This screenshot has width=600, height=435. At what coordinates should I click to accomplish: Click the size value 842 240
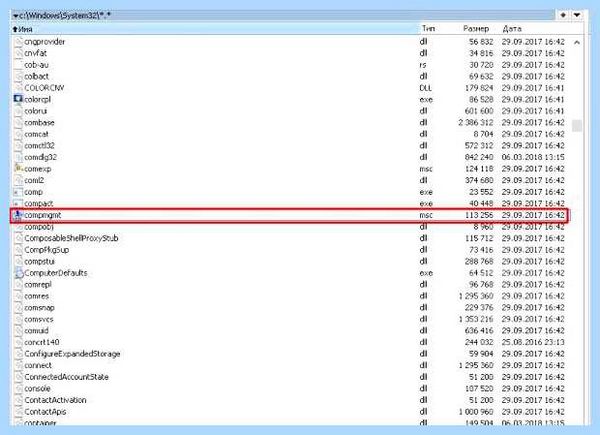pos(479,157)
